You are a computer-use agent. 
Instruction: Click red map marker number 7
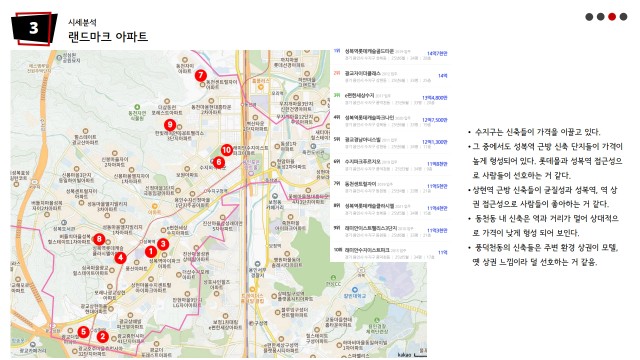200,75
